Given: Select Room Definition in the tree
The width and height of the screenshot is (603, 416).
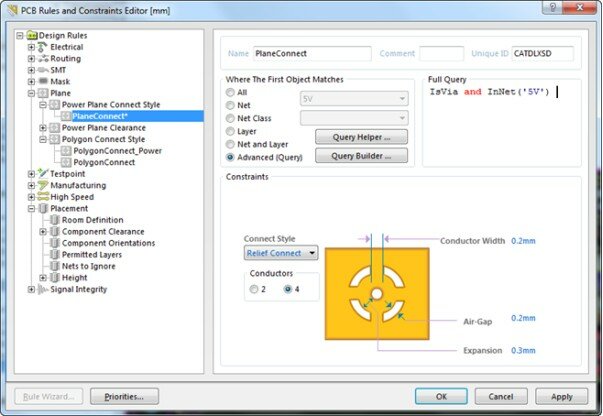Looking at the screenshot, I should [92, 220].
